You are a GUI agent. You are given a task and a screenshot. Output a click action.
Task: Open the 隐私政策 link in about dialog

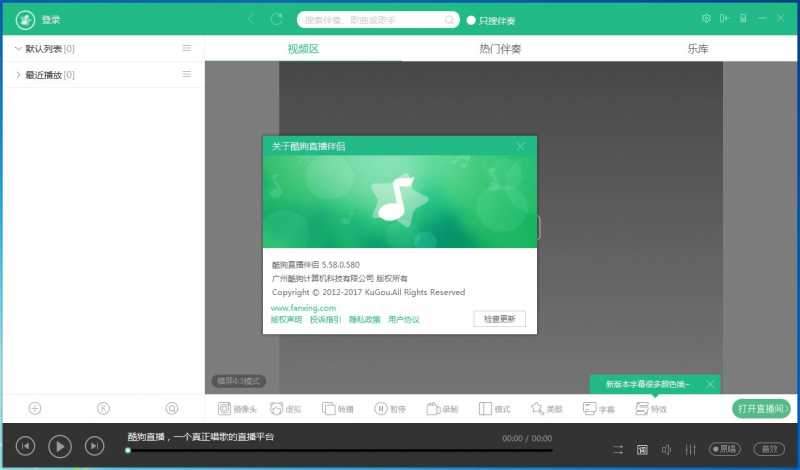click(x=364, y=319)
